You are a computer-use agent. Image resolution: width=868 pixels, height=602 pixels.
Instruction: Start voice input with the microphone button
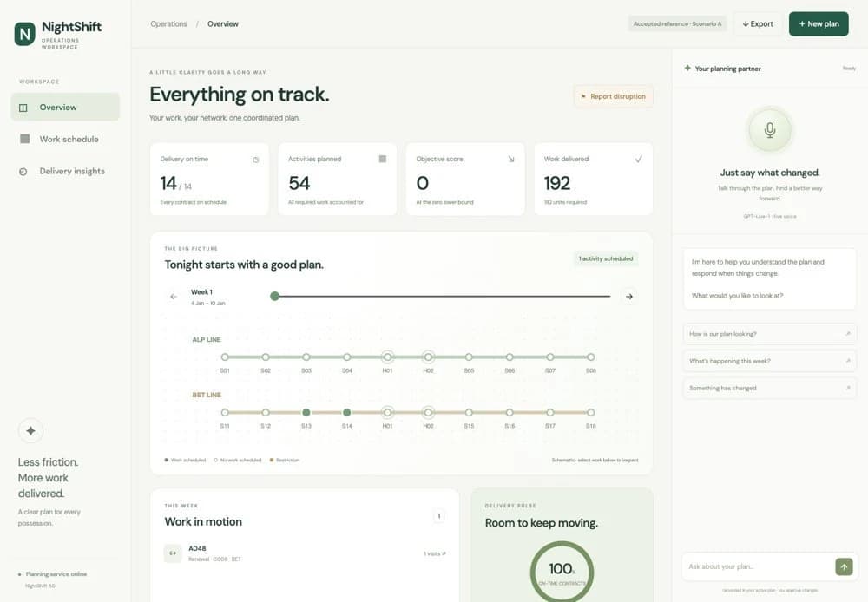click(x=769, y=130)
